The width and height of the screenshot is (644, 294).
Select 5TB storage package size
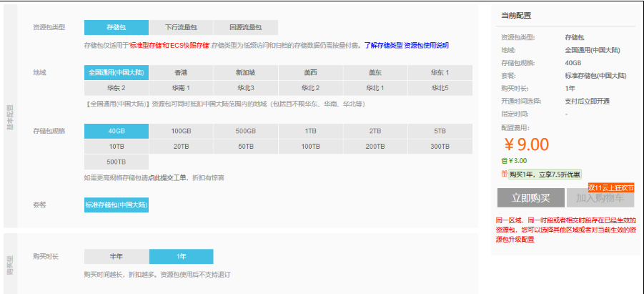(440, 131)
